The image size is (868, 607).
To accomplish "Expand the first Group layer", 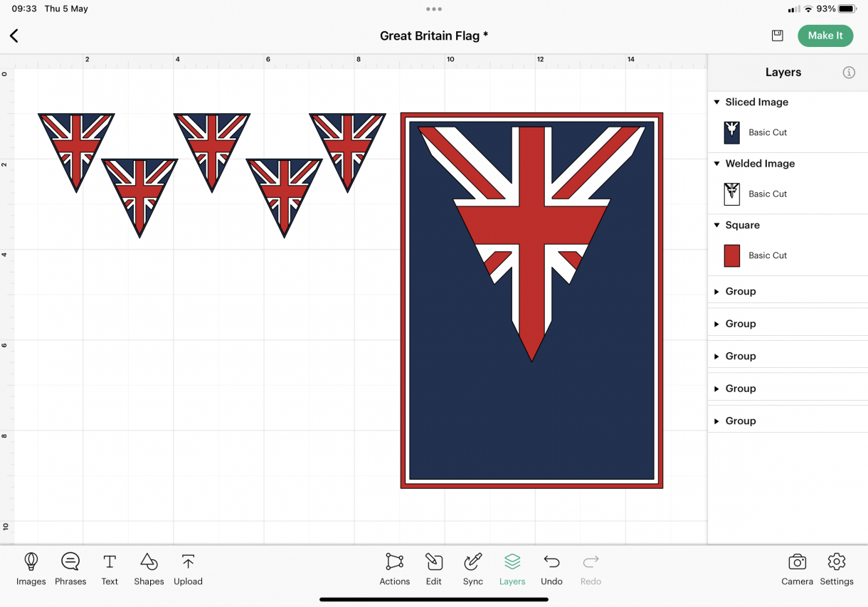I will tap(716, 291).
